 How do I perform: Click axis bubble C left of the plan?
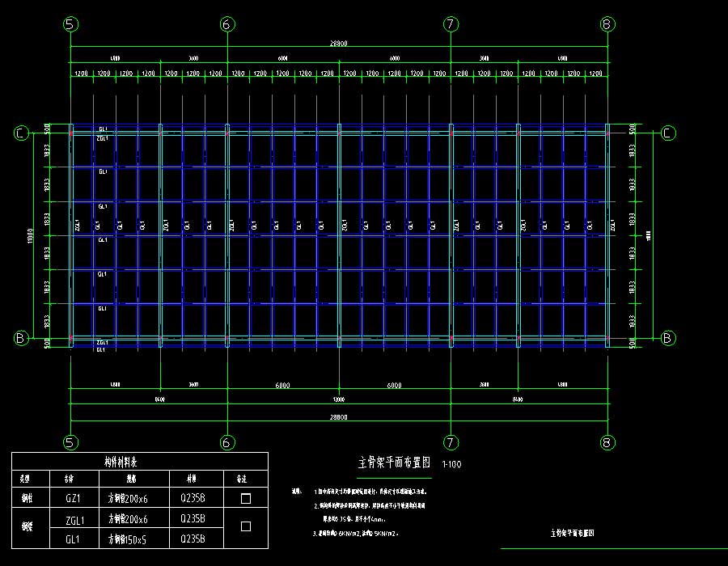(x=21, y=133)
